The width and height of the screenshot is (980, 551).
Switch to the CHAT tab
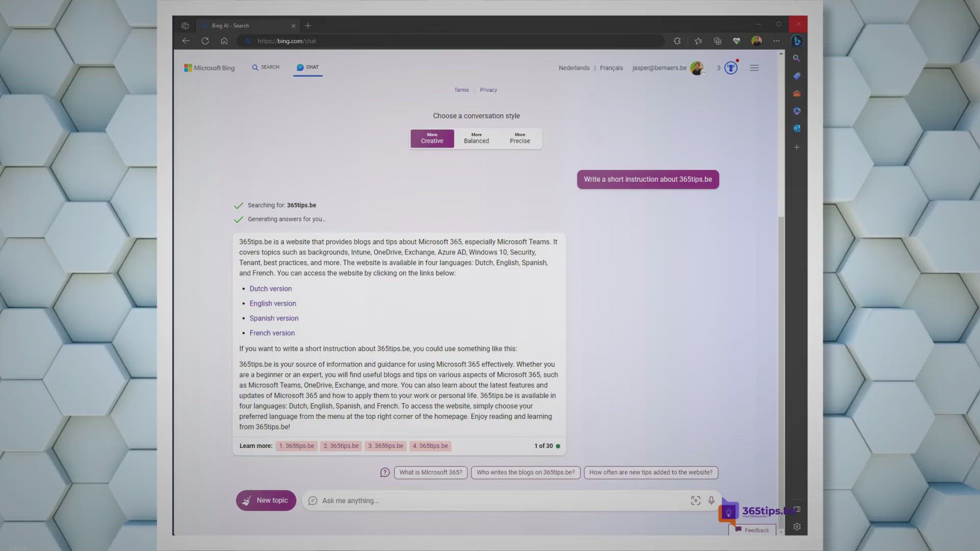[308, 67]
